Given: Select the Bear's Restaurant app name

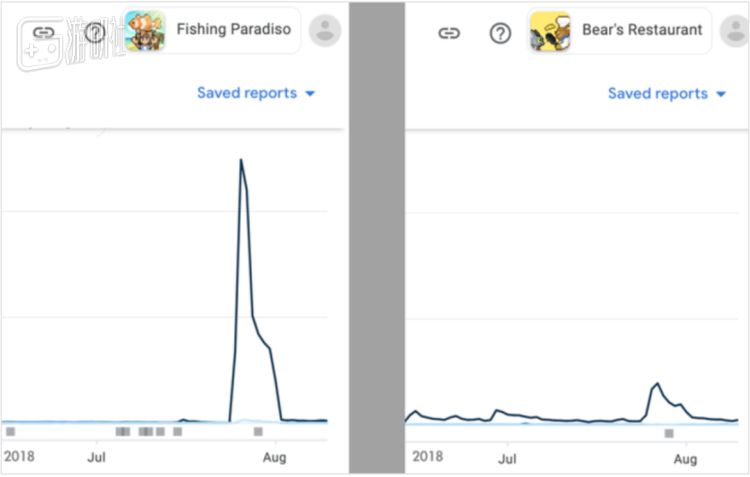Looking at the screenshot, I should (x=642, y=30).
